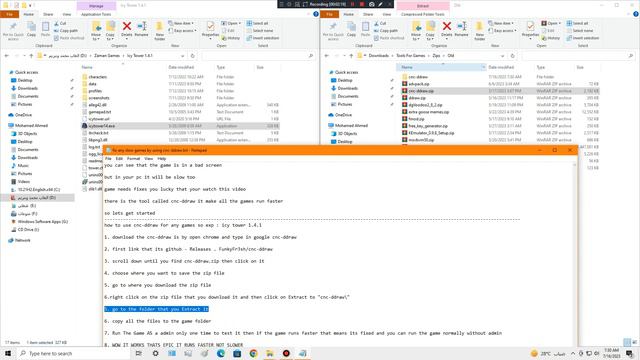Click Select all in Icy Tower window ribbon
Screen dimensions: 640x360
pos(258,23)
